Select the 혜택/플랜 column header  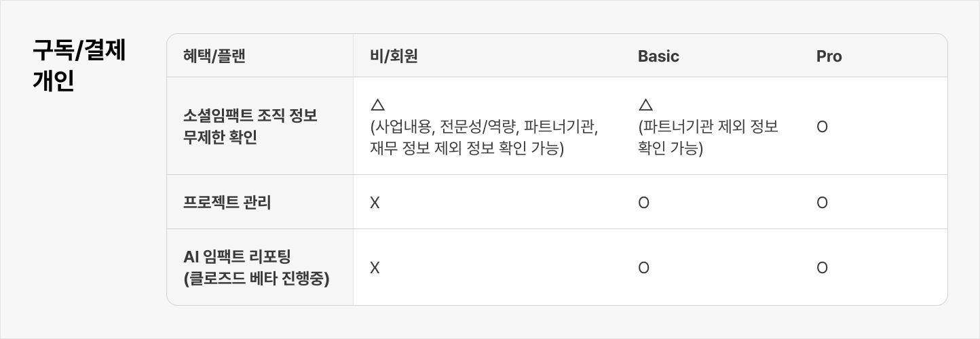[214, 56]
